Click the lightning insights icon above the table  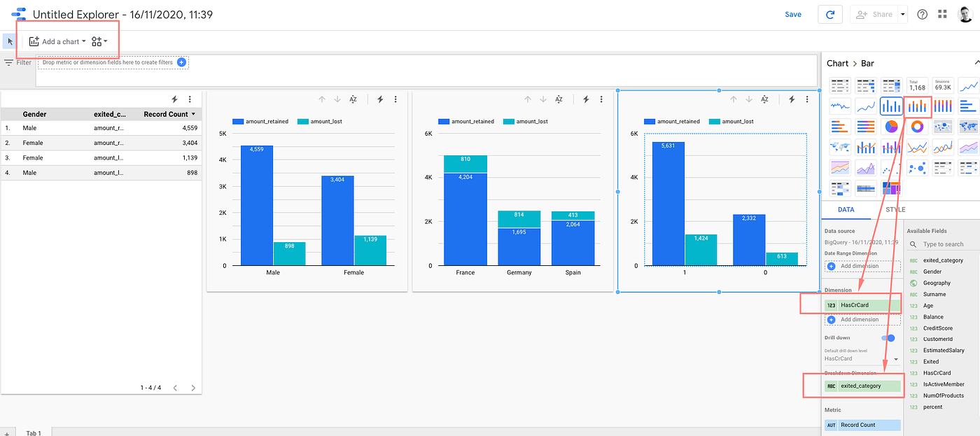click(x=175, y=99)
